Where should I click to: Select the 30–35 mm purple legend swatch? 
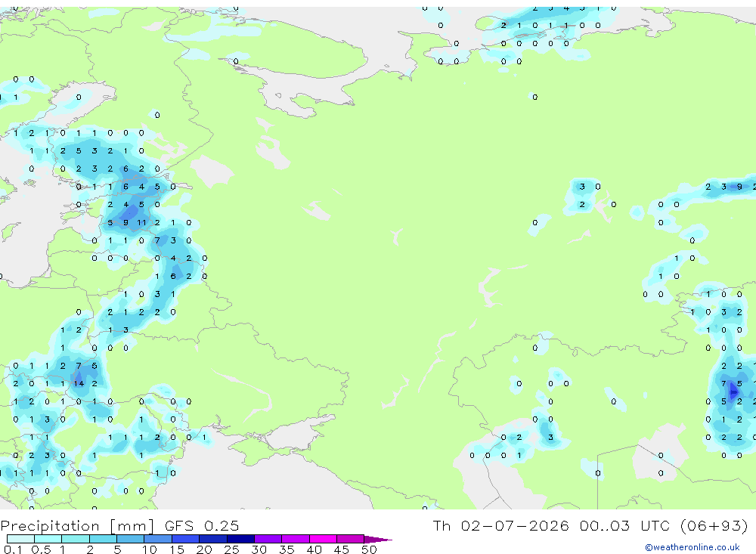coord(268,539)
